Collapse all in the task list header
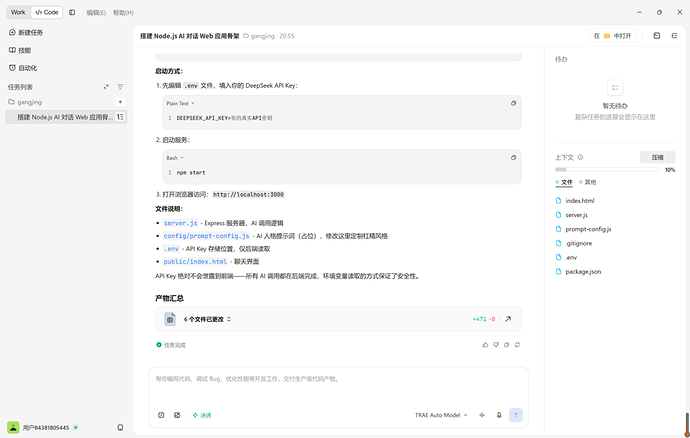Image resolution: width=690 pixels, height=438 pixels. pyautogui.click(x=106, y=87)
